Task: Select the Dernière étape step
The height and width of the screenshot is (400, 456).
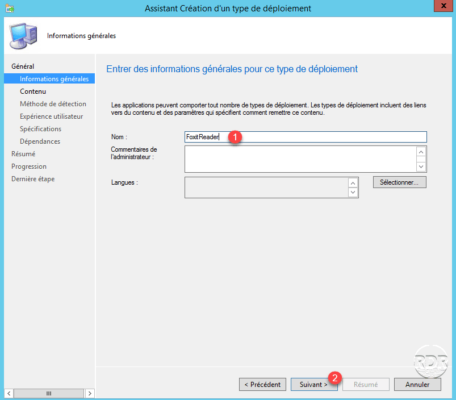Action: click(x=33, y=179)
